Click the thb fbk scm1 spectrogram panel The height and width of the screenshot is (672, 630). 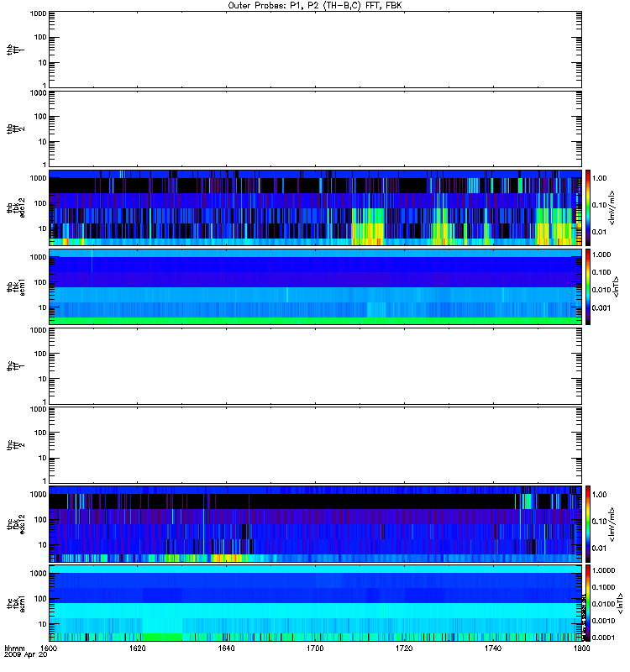click(315, 287)
